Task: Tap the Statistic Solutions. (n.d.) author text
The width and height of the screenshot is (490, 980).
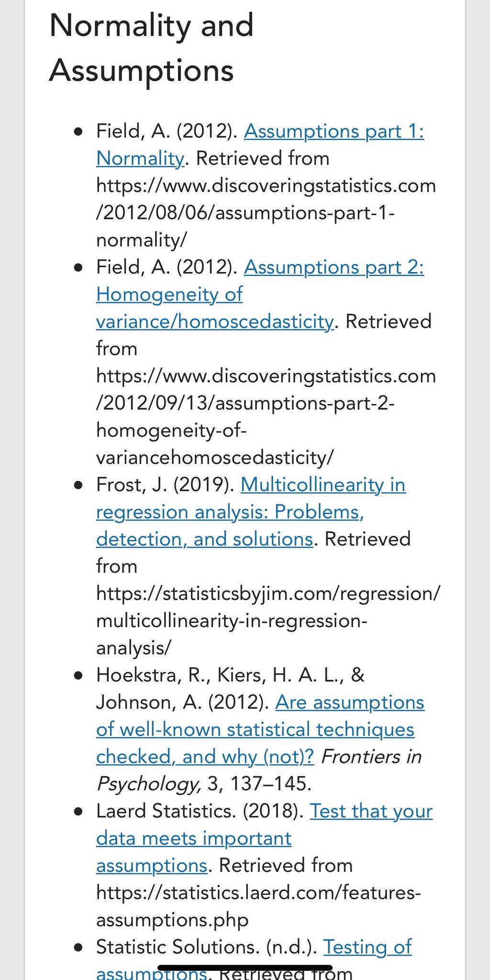Action: point(207,947)
